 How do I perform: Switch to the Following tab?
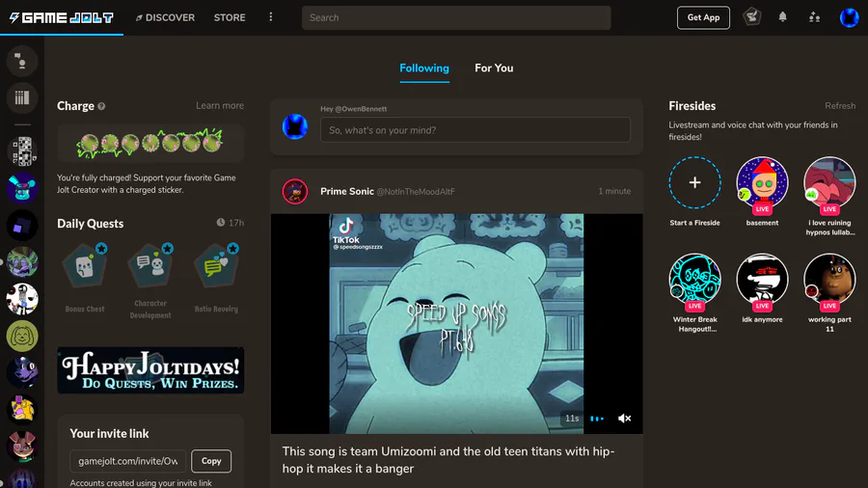tap(424, 68)
